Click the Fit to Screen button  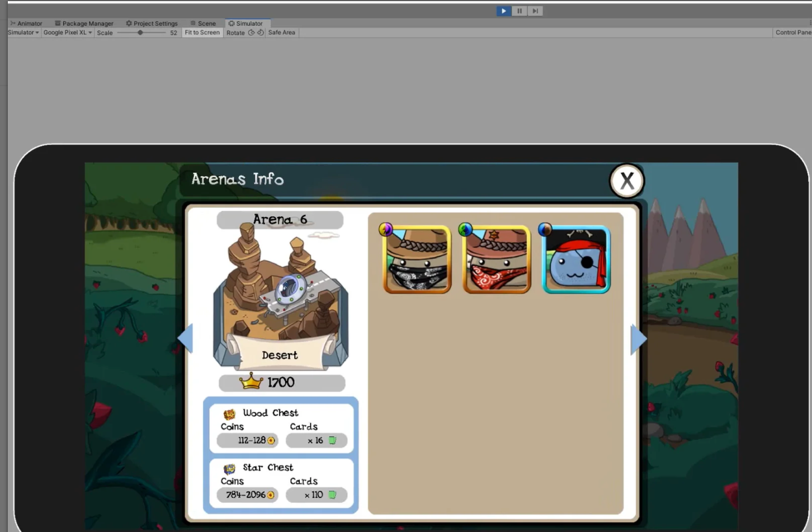[202, 32]
